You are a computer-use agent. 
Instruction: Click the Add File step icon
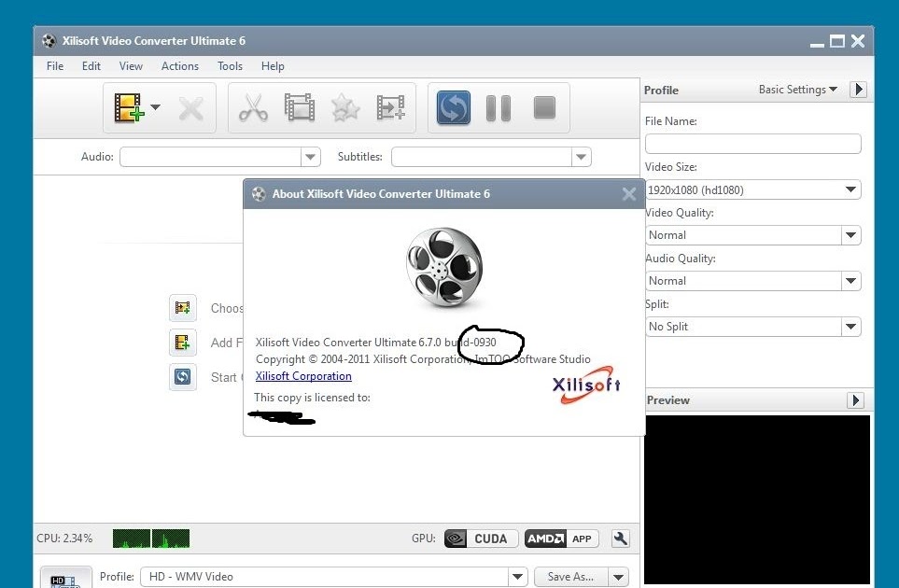(x=183, y=343)
